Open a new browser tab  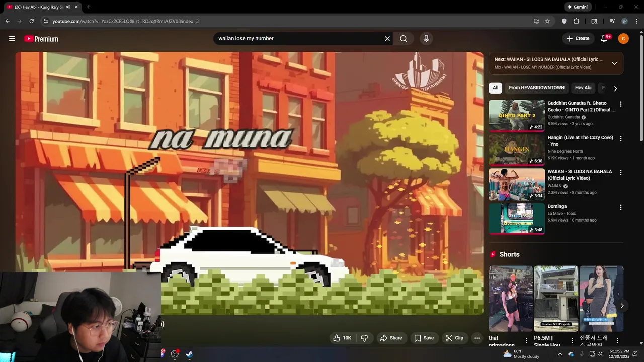point(89,7)
